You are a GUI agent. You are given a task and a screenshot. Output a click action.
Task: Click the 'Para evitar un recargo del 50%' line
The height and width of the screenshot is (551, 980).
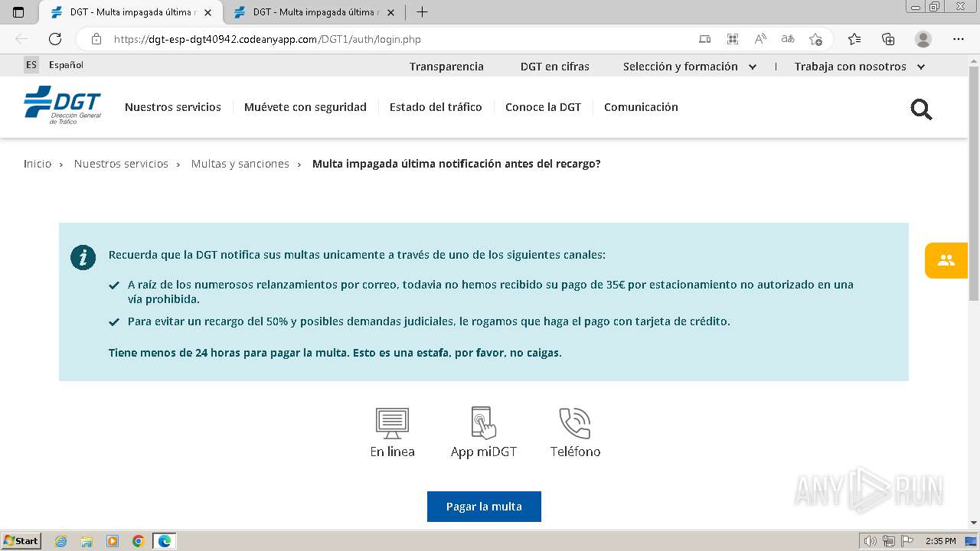tap(429, 321)
